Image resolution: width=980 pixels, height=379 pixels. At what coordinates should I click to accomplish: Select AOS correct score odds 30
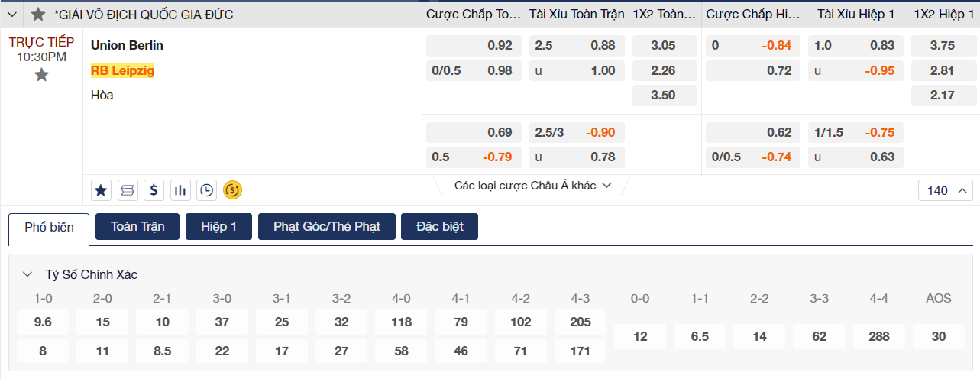tap(939, 337)
